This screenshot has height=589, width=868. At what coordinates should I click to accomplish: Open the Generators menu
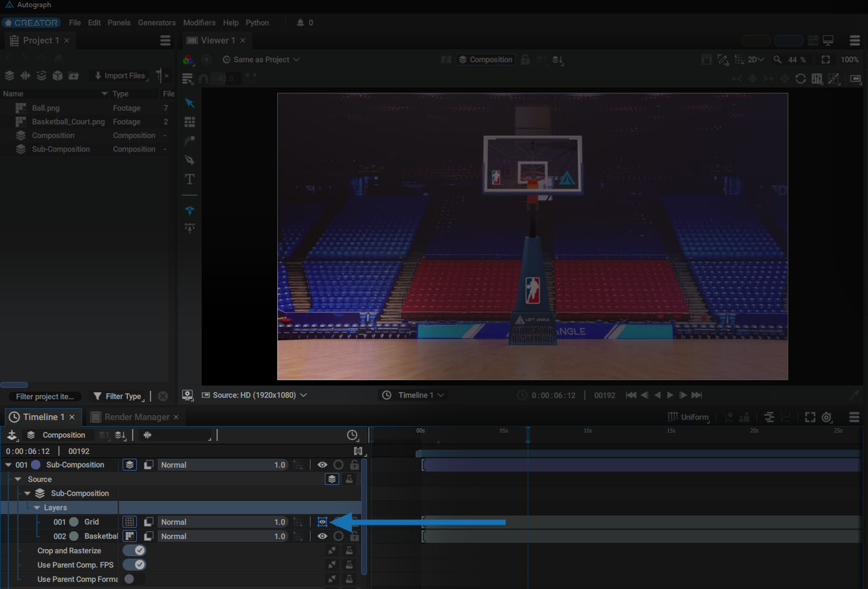[x=157, y=23]
